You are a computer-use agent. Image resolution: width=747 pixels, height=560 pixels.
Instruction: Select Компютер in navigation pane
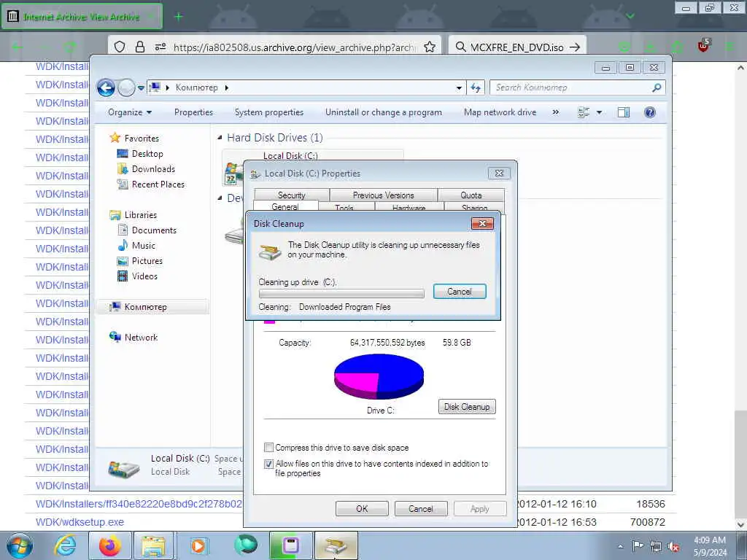click(145, 307)
